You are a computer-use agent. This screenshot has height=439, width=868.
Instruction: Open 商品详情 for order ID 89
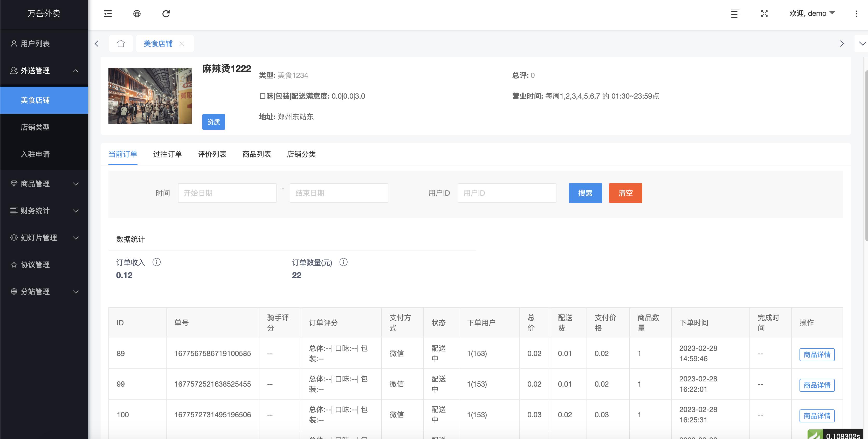817,354
